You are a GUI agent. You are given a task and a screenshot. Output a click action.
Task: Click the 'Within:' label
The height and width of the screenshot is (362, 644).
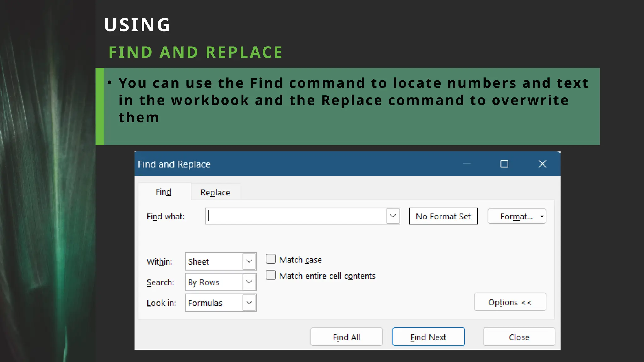tap(159, 261)
